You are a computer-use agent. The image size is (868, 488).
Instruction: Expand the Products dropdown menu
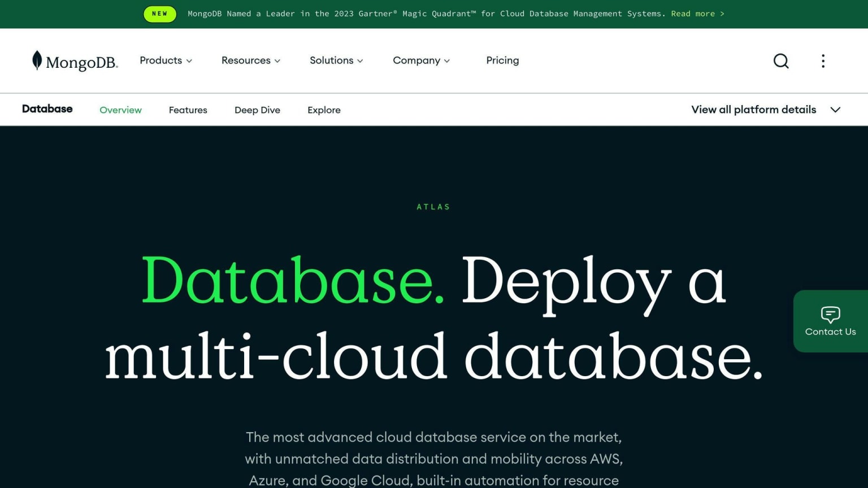coord(166,60)
